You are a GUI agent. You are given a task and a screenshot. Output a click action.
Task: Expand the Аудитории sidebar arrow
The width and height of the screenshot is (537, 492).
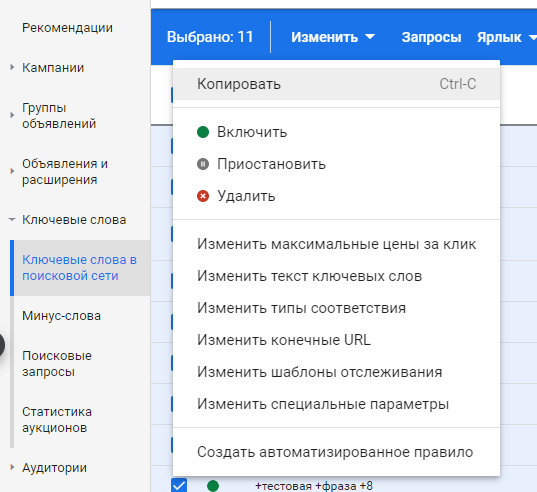pos(12,467)
